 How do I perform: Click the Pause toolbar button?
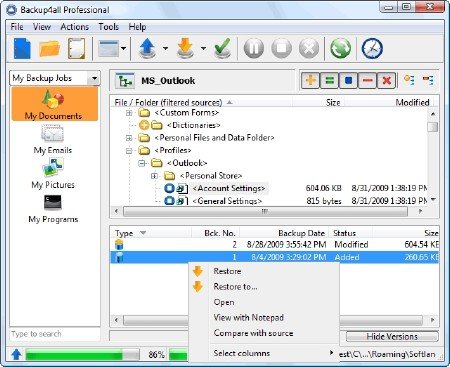pos(254,49)
